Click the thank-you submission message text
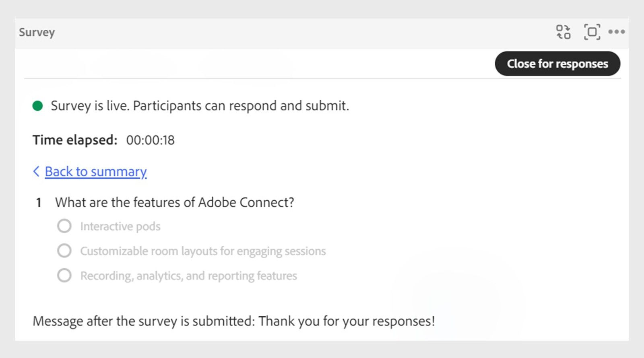Screen dimensions: 644x358 click(x=234, y=321)
